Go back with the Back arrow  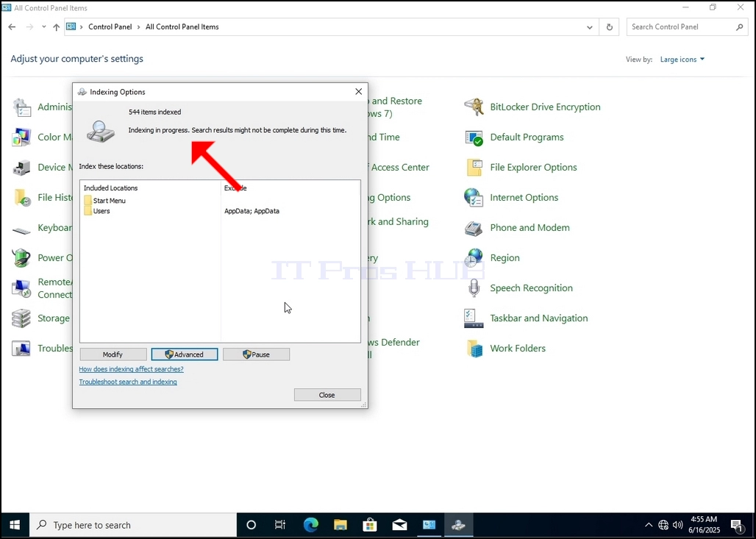click(12, 27)
